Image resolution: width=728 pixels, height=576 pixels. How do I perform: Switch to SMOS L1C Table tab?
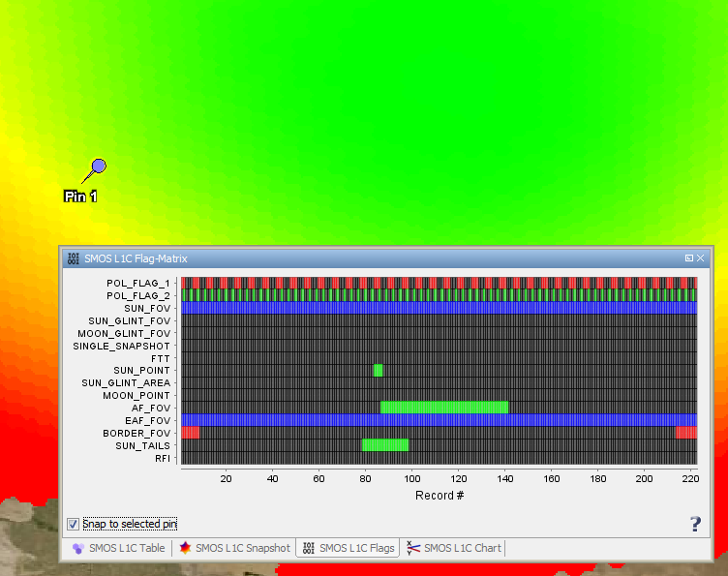coord(119,548)
